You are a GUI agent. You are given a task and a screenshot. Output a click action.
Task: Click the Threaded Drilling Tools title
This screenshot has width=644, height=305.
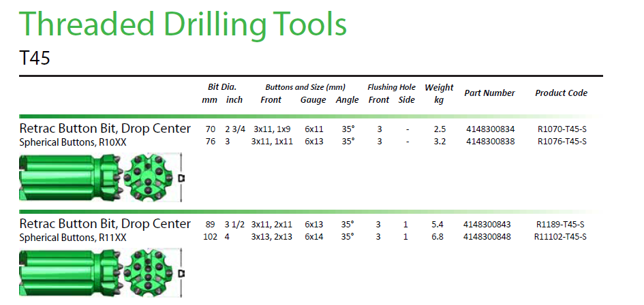pos(183,25)
